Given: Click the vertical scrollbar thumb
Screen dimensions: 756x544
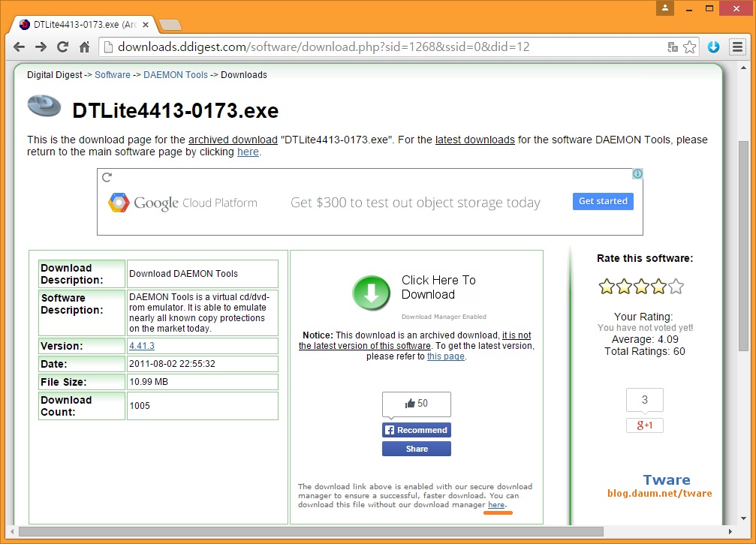Looking at the screenshot, I should [743, 246].
